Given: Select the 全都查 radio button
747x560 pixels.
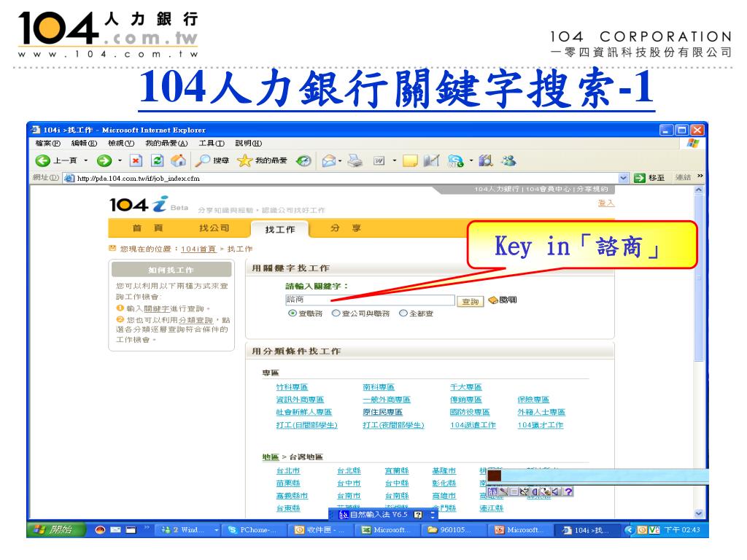Looking at the screenshot, I should 403,314.
